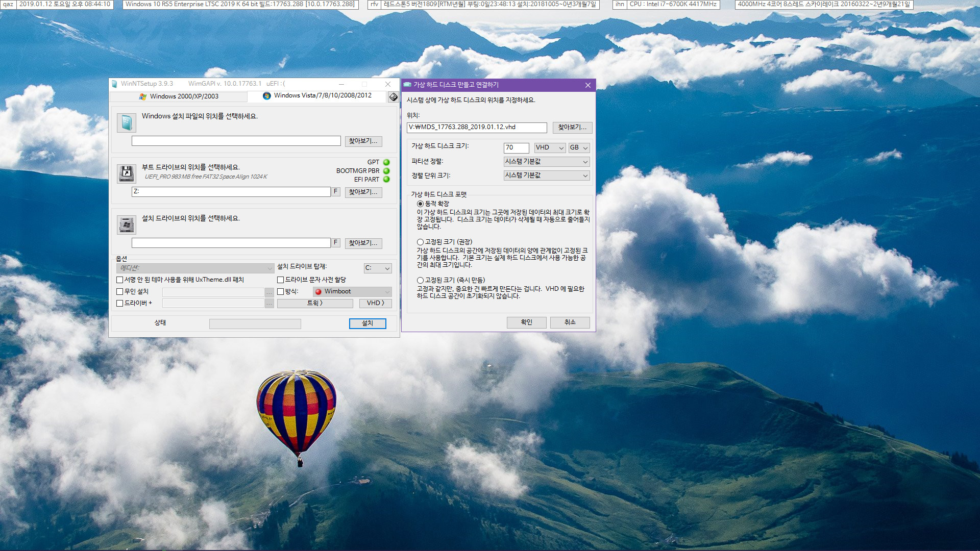Click the status progress bar
Viewport: 980px width, 551px height.
(x=255, y=324)
